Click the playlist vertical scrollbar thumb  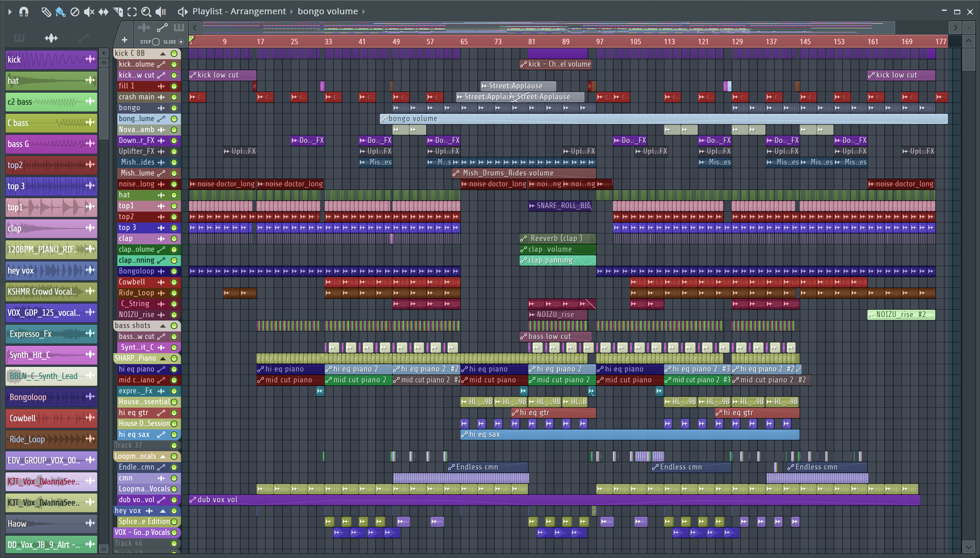968,60
